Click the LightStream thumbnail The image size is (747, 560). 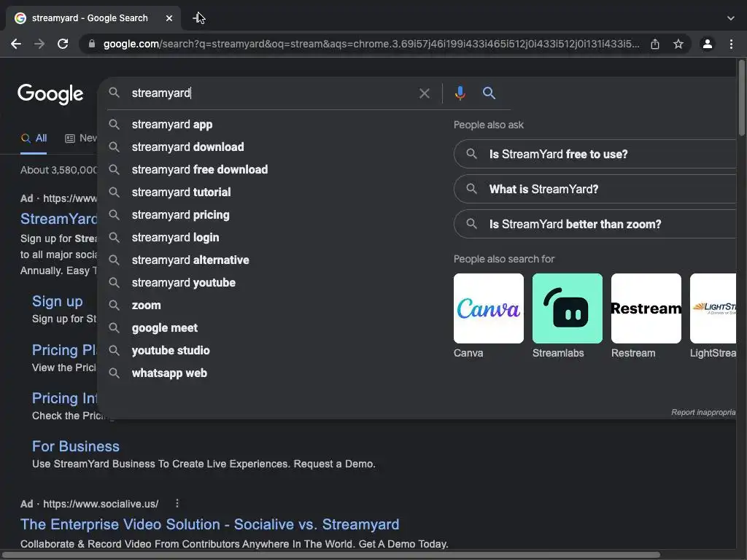click(713, 308)
